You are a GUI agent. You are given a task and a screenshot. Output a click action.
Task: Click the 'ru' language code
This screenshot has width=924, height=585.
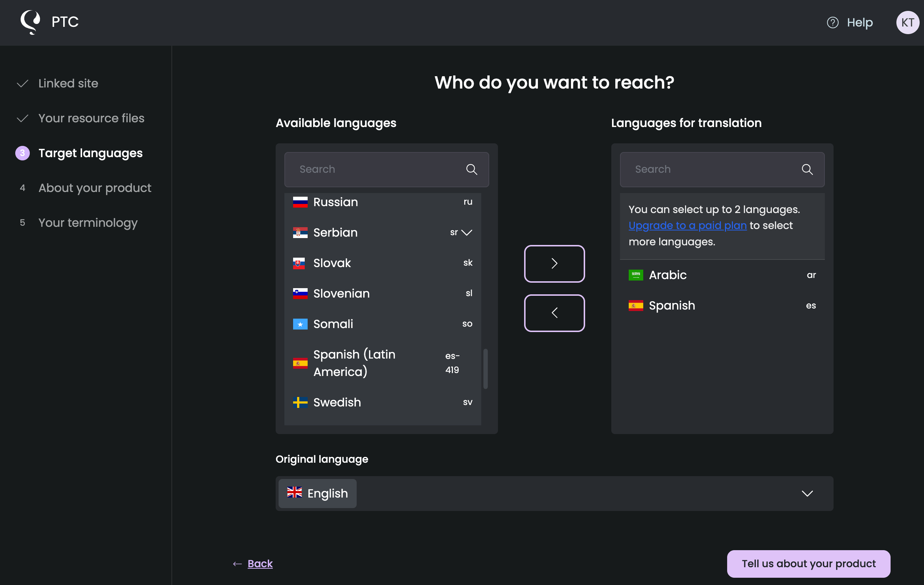468,202
